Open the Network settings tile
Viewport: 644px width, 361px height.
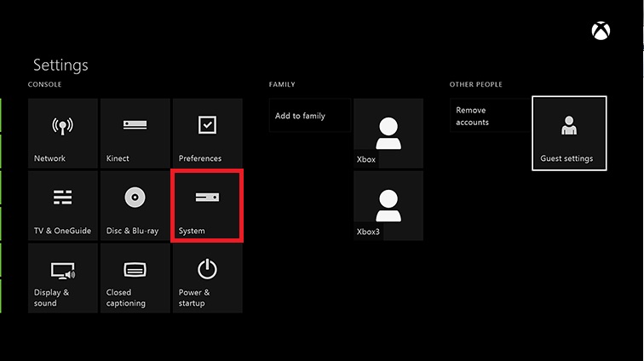pyautogui.click(x=63, y=133)
